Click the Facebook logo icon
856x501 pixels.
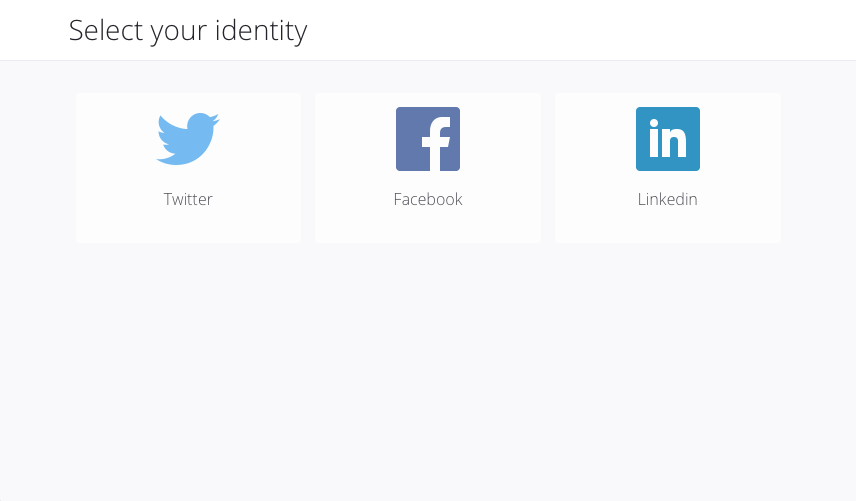[428, 139]
